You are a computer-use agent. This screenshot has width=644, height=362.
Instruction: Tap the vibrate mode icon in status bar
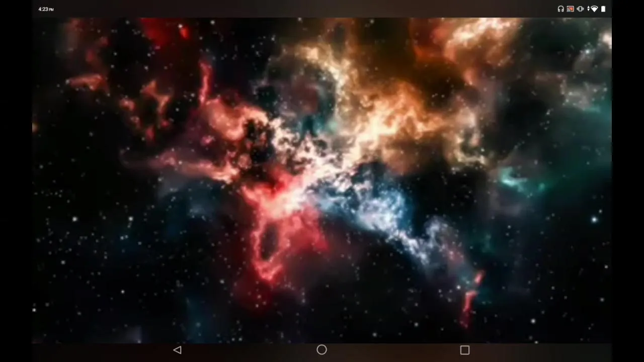(580, 9)
